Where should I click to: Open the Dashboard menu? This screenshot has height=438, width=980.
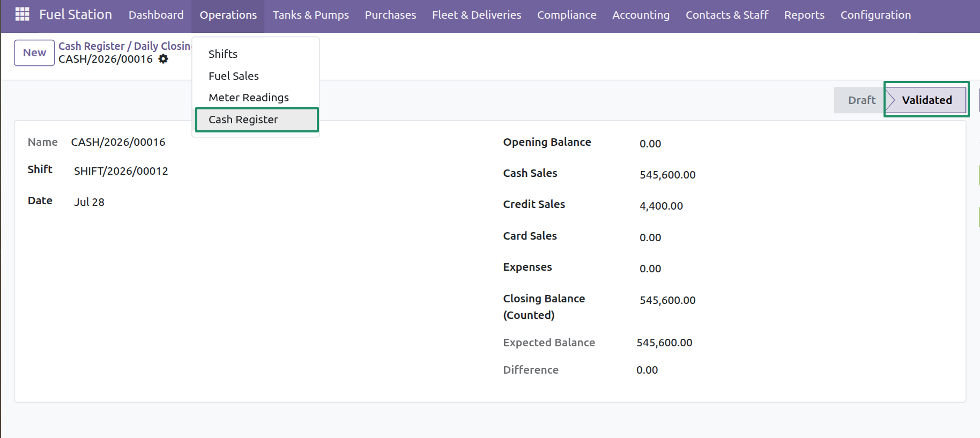click(x=156, y=15)
